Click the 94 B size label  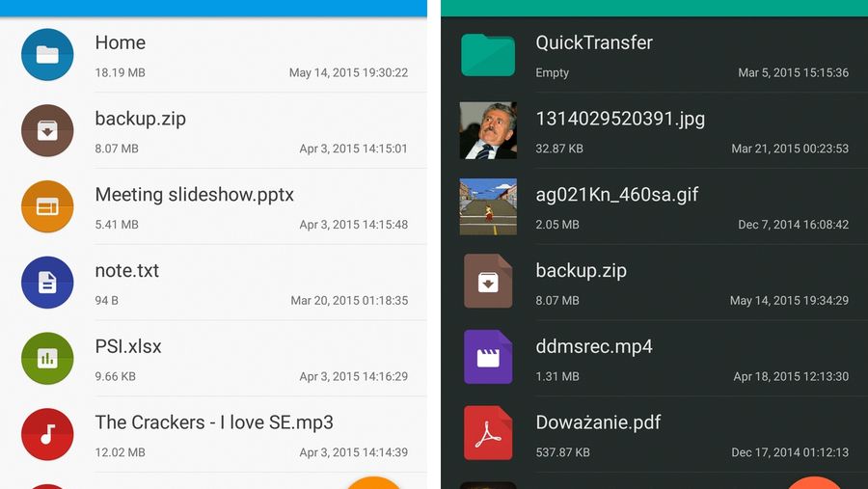[x=106, y=300]
